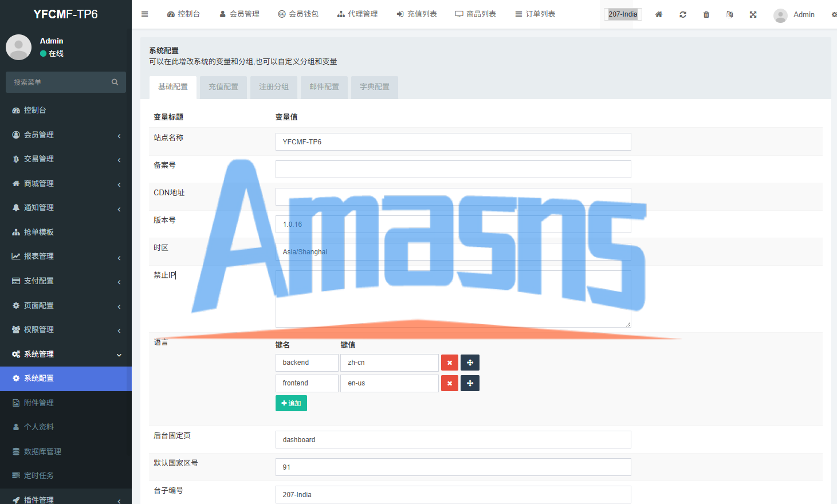Open 抢单模板 in the sidebar
This screenshot has width=837, height=504.
(x=66, y=232)
